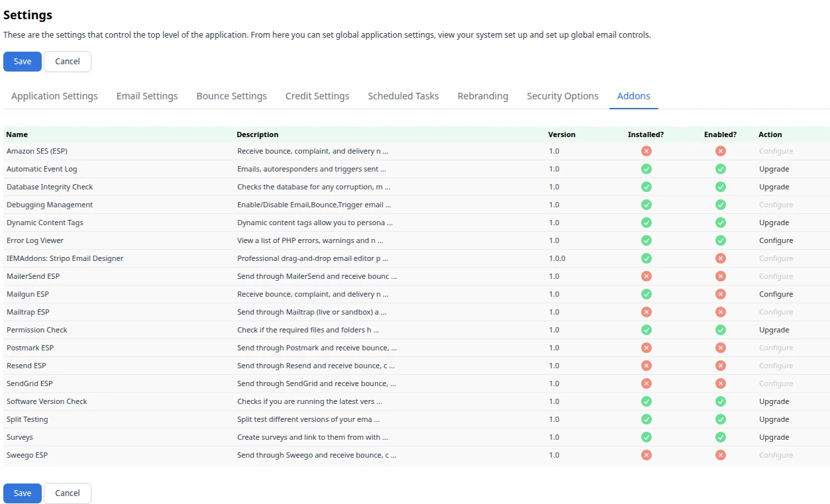Open the Security Options tab
This screenshot has width=830, height=504.
click(x=563, y=96)
